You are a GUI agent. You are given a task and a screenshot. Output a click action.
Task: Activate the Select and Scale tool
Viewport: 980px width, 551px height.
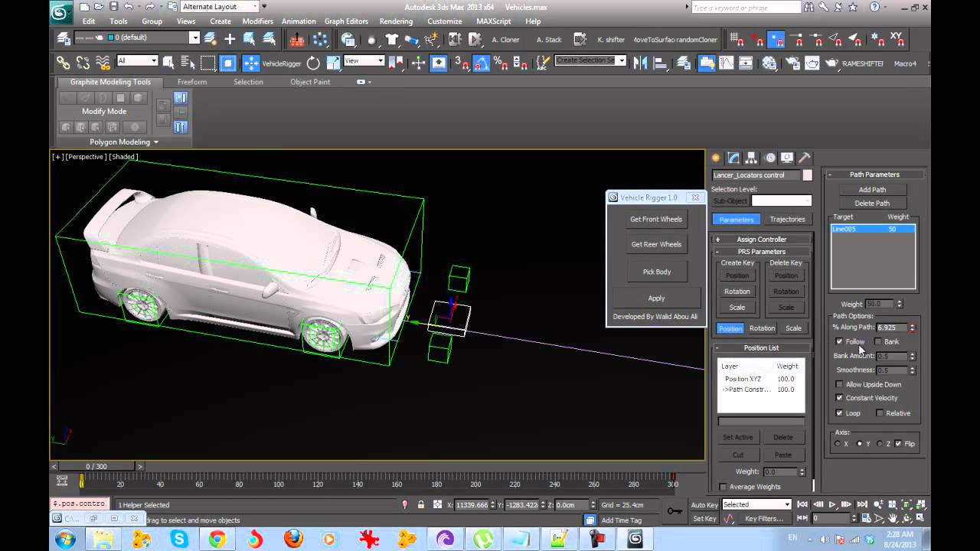pos(333,63)
